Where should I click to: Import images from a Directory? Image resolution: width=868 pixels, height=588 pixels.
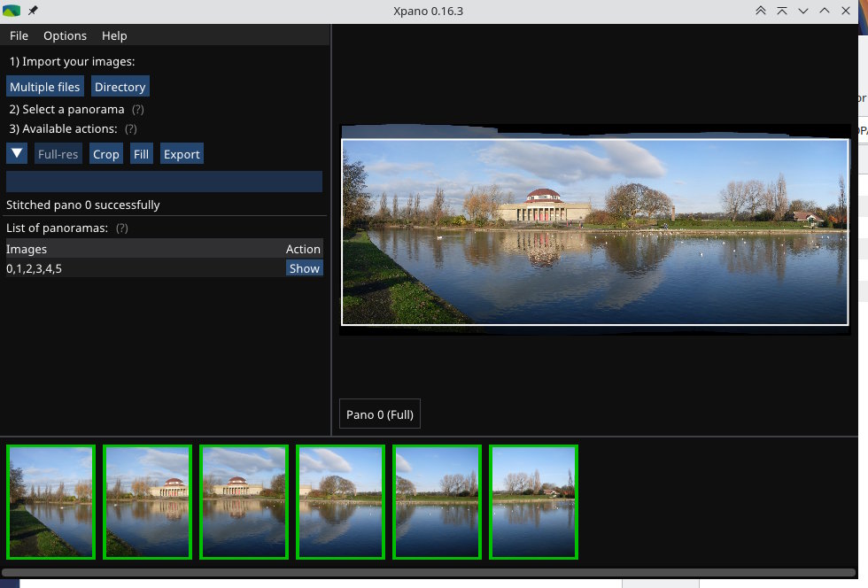[120, 87]
